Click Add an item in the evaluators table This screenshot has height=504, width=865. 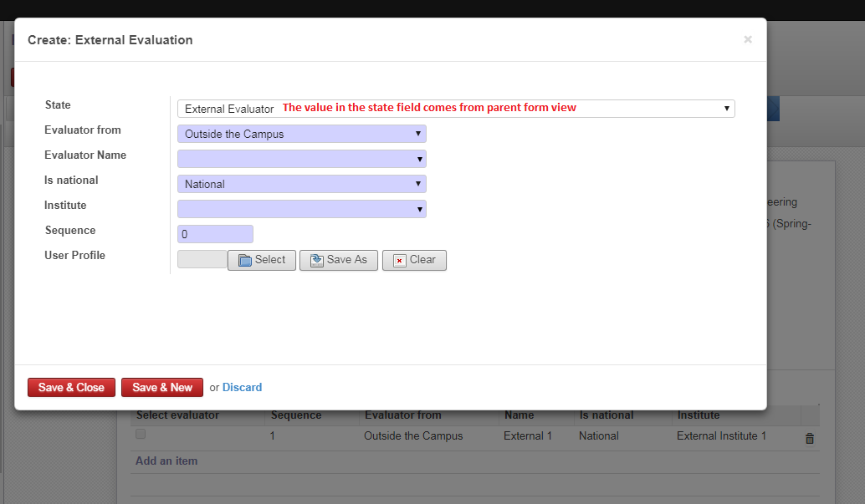click(166, 461)
